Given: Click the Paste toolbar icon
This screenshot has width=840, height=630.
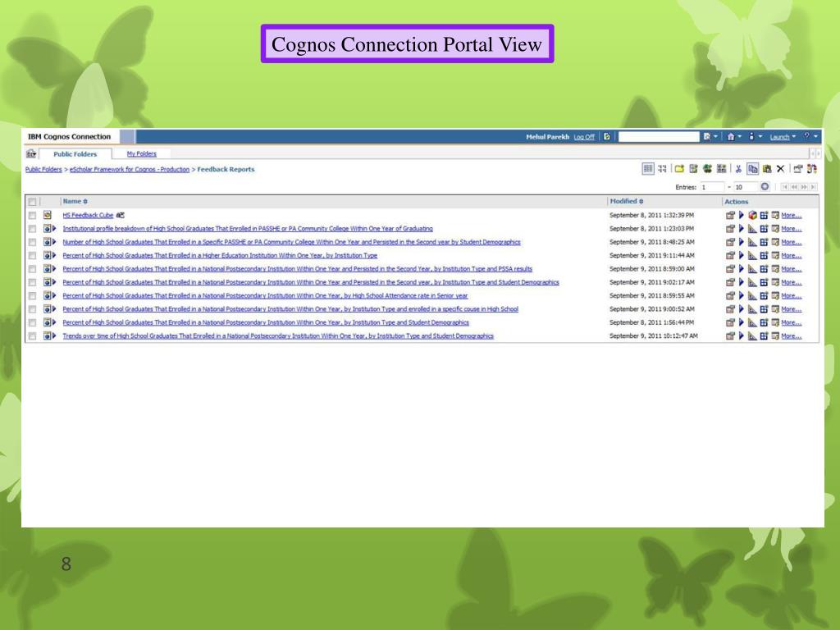Looking at the screenshot, I should pyautogui.click(x=767, y=169).
